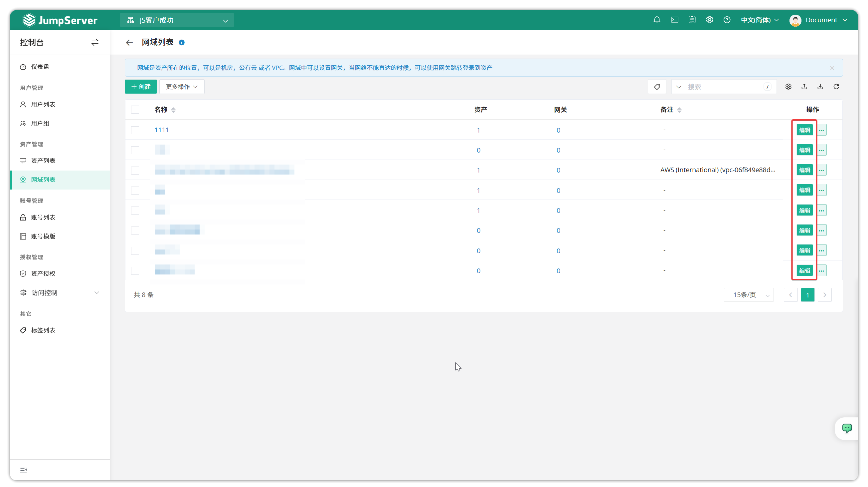This screenshot has height=487, width=868.
Task: Export data using the upload icon
Action: [804, 86]
